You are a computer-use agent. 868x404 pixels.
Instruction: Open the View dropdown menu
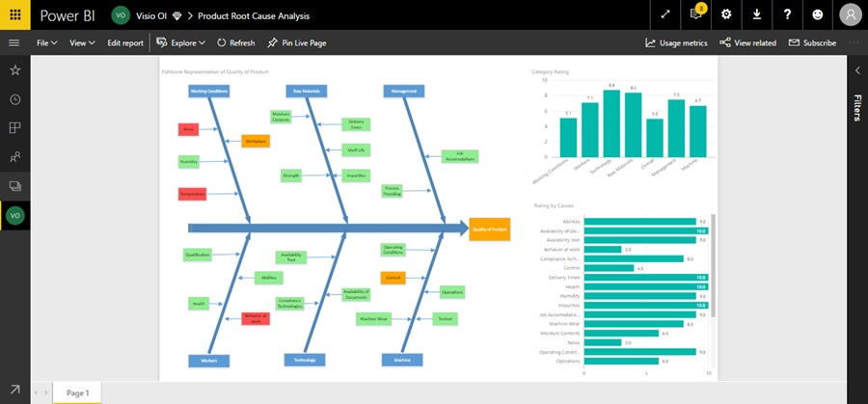tap(82, 42)
